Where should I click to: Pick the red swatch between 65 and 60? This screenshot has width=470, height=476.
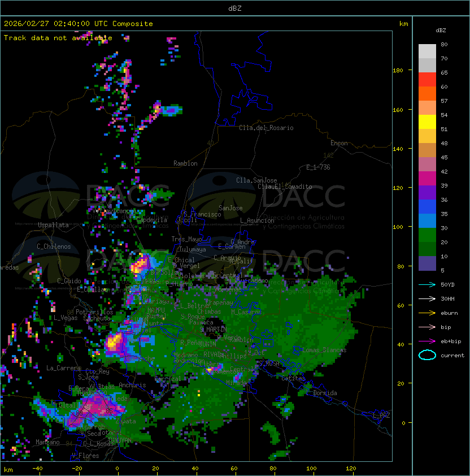point(427,79)
